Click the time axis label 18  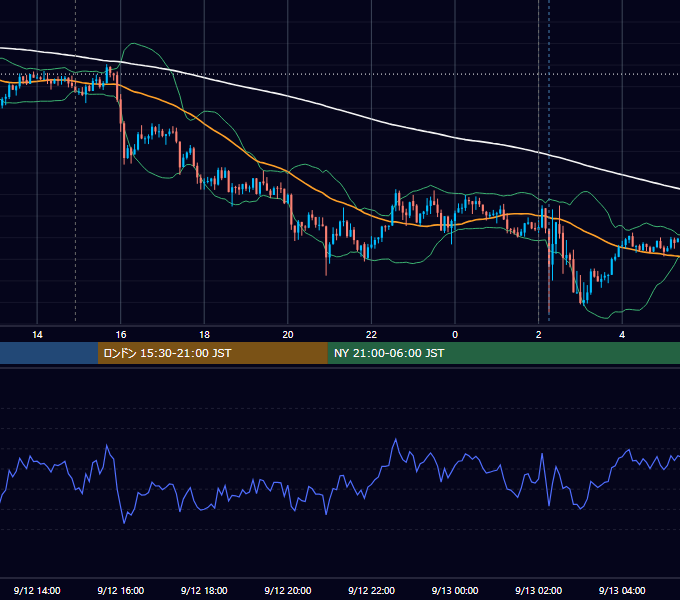point(204,334)
